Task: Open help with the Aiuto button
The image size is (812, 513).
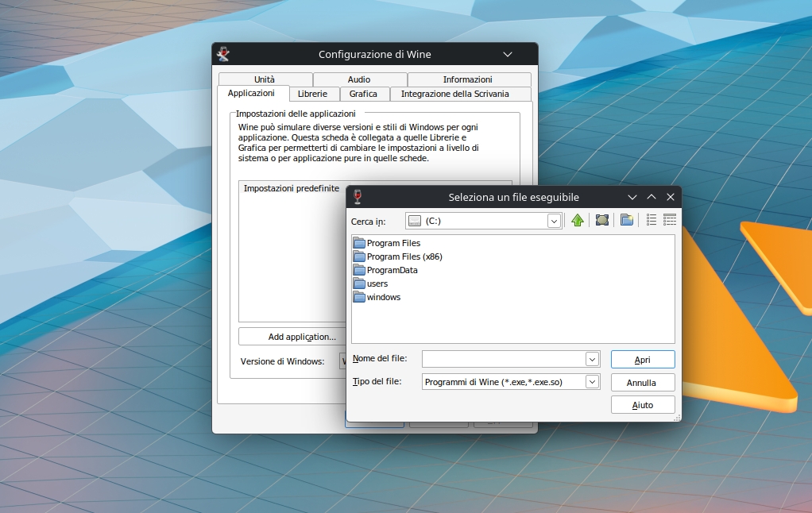Action: tap(643, 405)
